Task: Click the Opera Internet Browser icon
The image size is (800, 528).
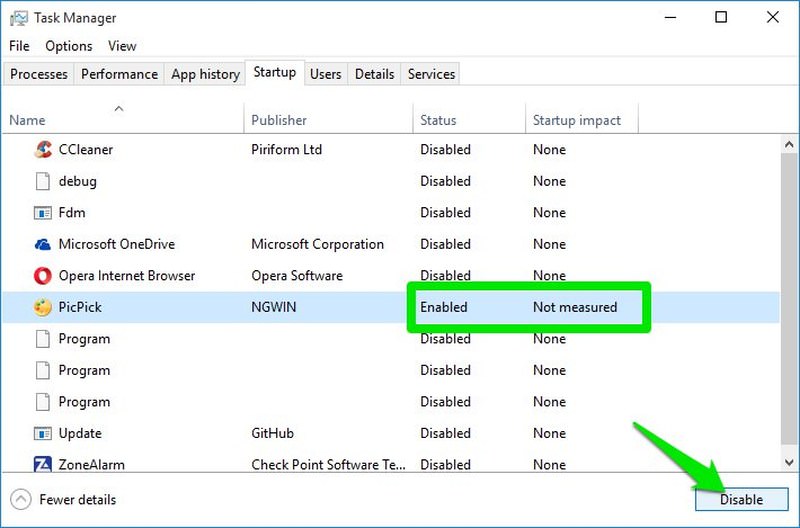Action: [43, 276]
